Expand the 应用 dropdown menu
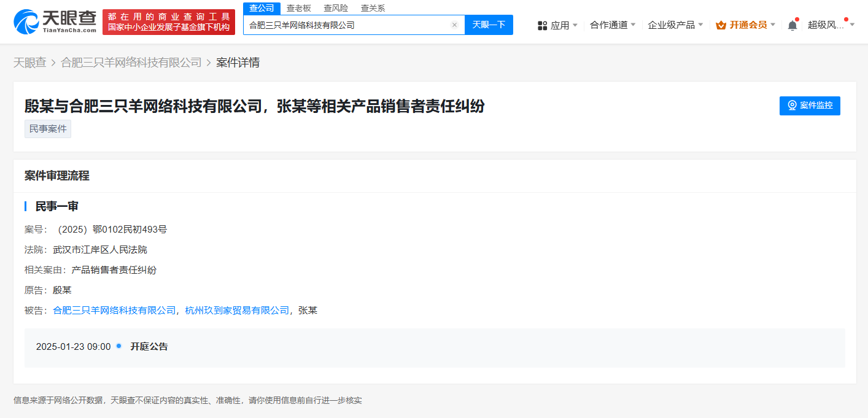This screenshot has height=418, width=868. 575,25
